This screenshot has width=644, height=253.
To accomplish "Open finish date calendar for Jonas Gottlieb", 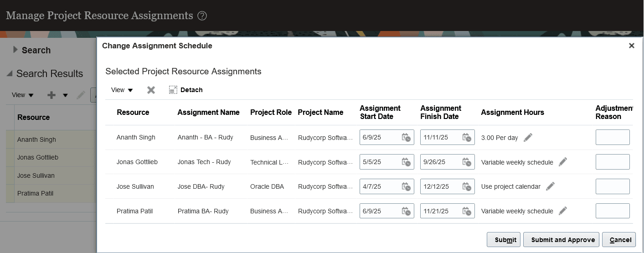I will point(467,162).
